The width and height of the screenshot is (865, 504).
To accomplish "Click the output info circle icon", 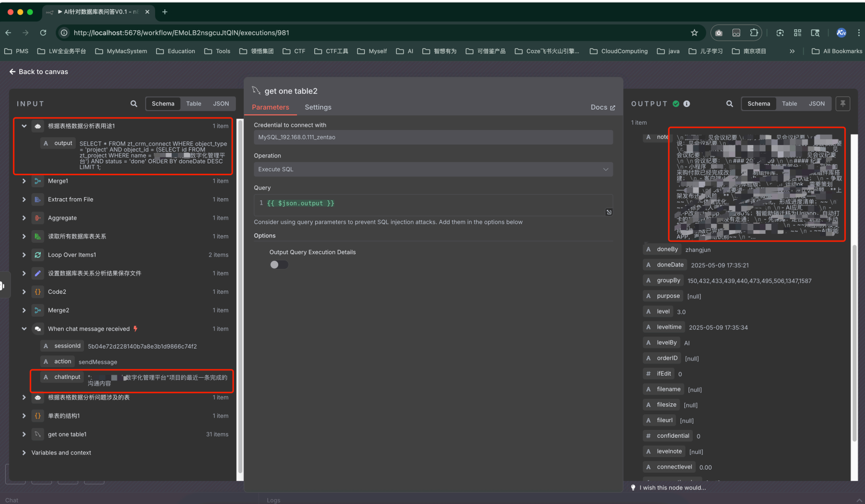I will [686, 104].
